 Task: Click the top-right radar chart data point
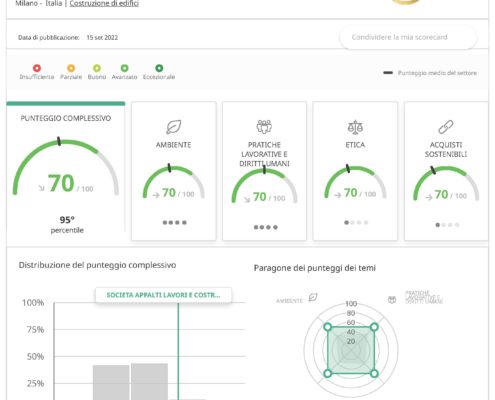pyautogui.click(x=374, y=327)
